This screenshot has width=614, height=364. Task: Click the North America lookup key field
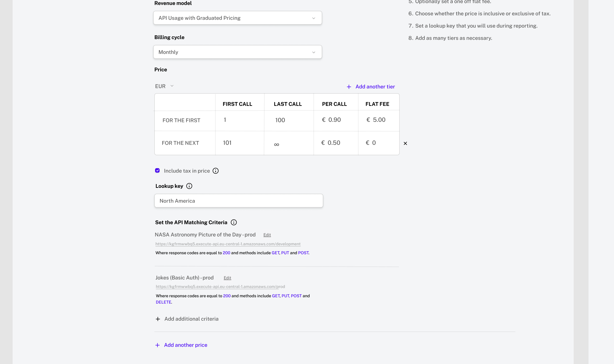click(239, 201)
